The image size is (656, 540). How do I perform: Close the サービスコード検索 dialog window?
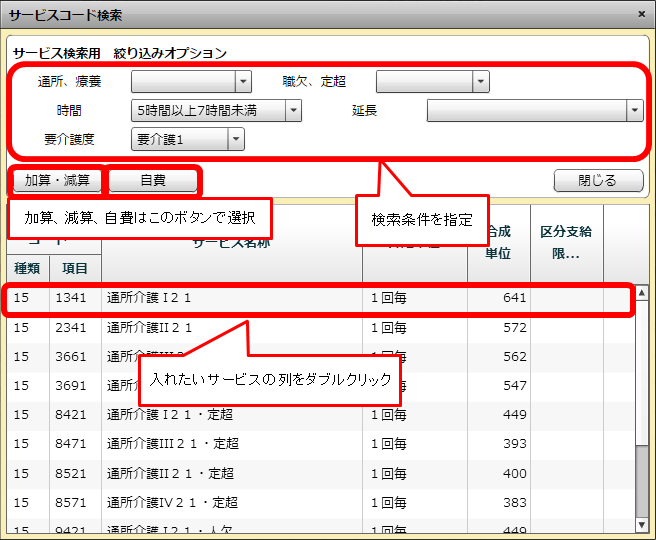click(641, 14)
